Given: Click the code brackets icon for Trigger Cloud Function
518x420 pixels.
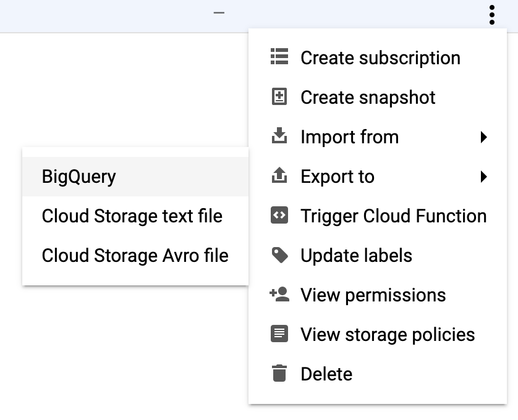Looking at the screenshot, I should 279,216.
